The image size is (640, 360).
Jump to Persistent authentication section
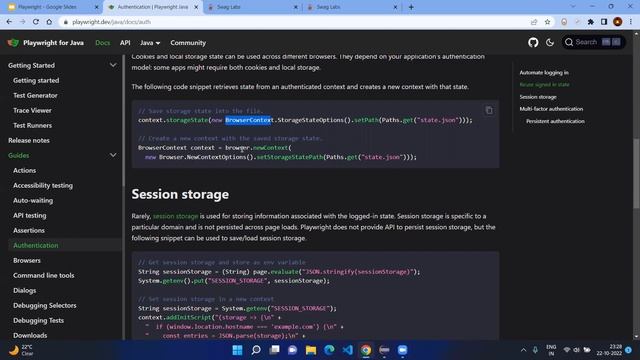pos(555,121)
